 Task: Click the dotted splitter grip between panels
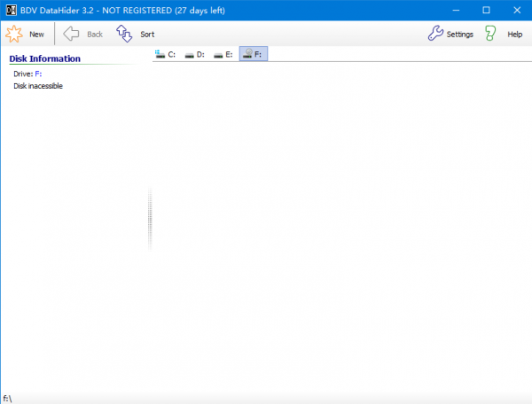150,219
